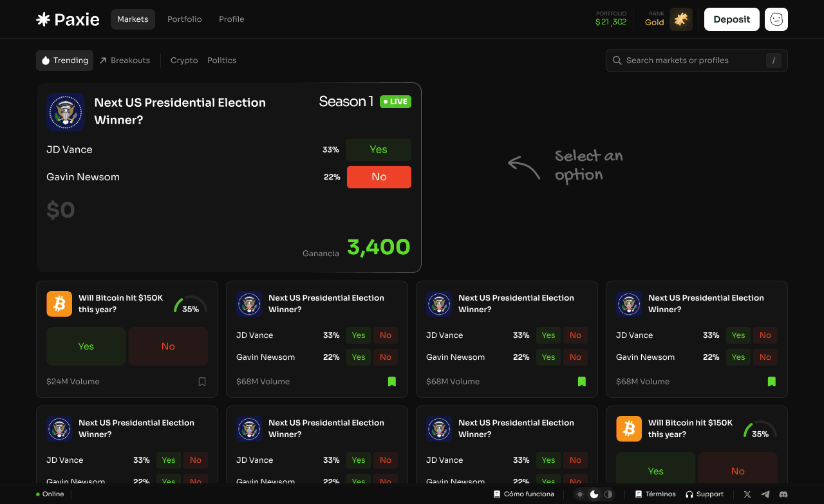Click the 3,400 Ganancia amount
Viewport: 824px width, 504px height.
click(379, 247)
